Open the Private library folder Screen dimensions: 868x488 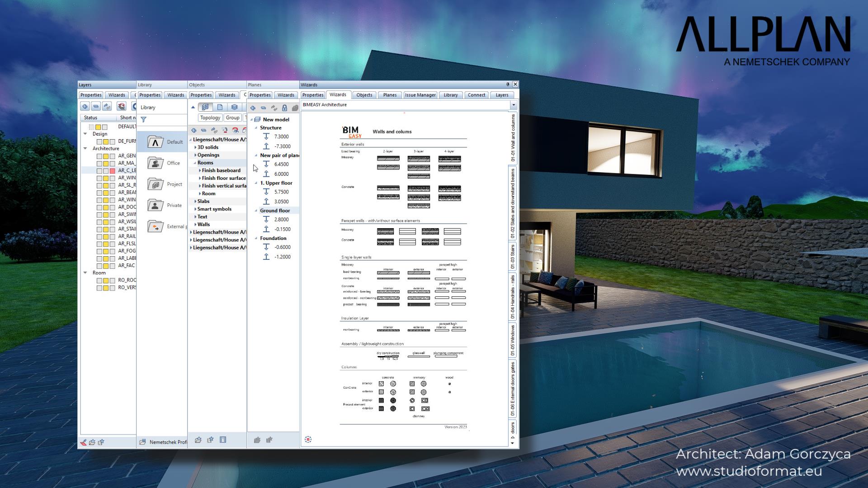165,205
